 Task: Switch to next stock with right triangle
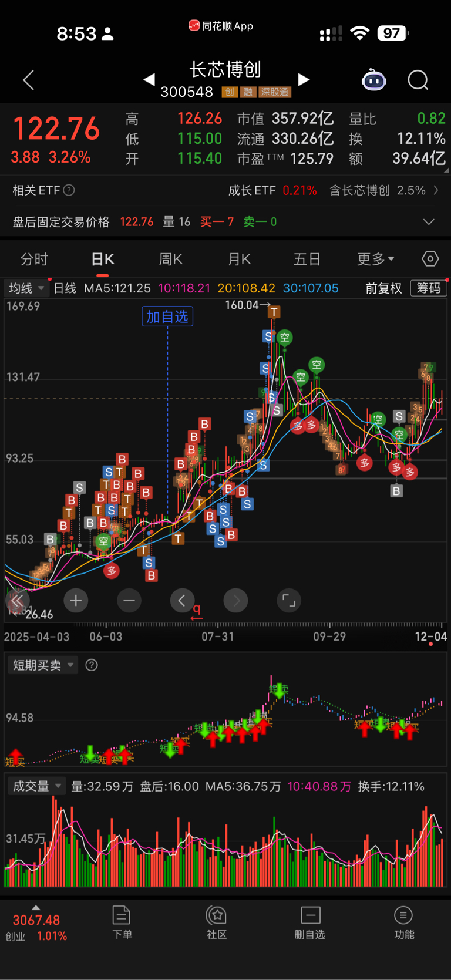pyautogui.click(x=304, y=79)
